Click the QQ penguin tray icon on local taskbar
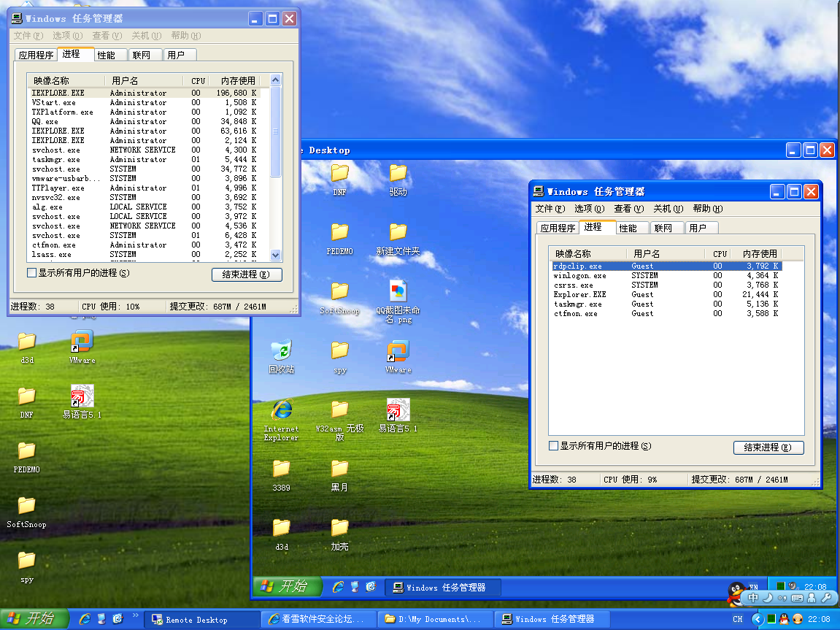 click(785, 619)
